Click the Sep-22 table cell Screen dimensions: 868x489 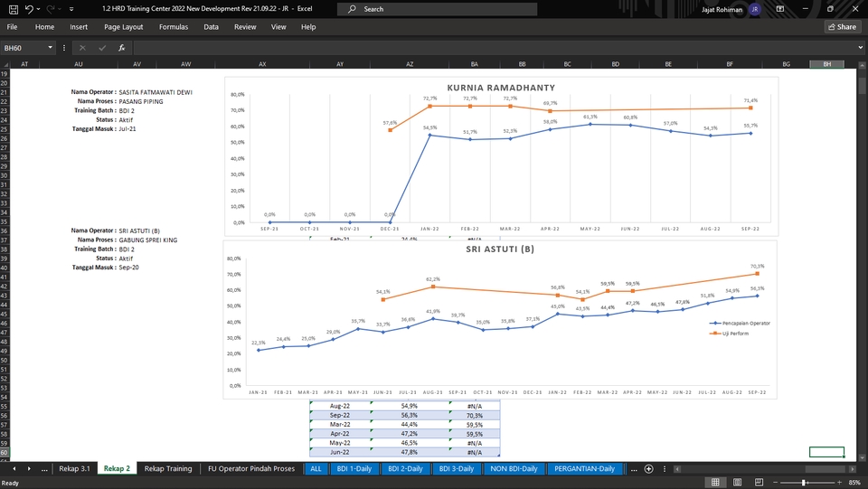click(x=339, y=416)
